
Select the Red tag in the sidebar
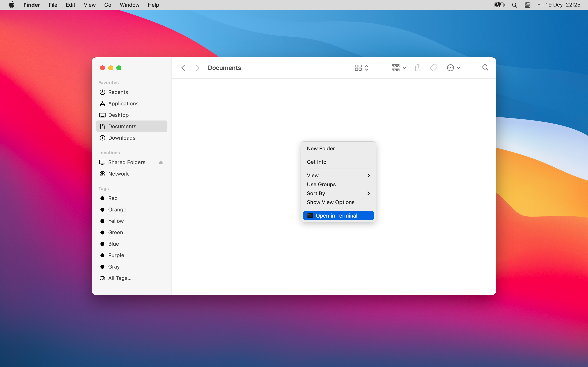[x=113, y=198]
